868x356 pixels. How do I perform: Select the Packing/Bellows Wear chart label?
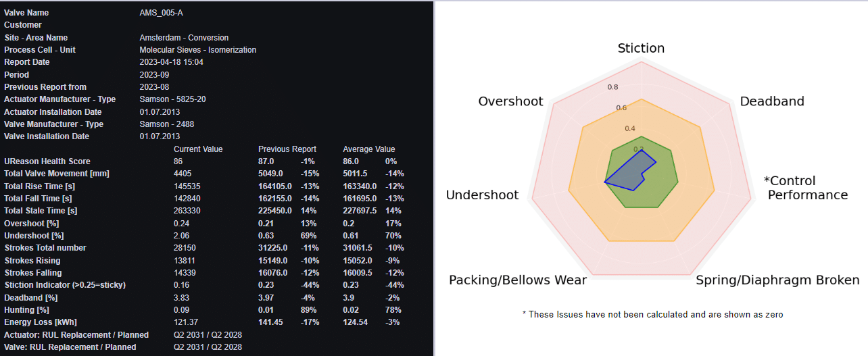(518, 280)
